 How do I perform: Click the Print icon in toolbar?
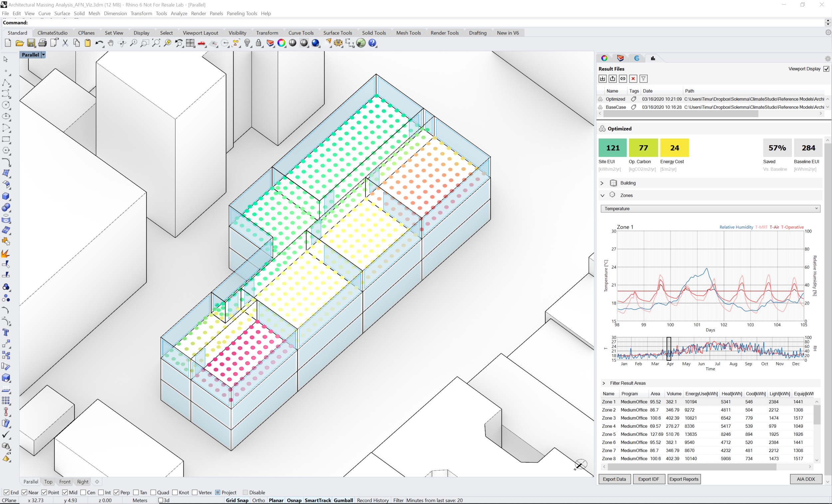coord(42,43)
